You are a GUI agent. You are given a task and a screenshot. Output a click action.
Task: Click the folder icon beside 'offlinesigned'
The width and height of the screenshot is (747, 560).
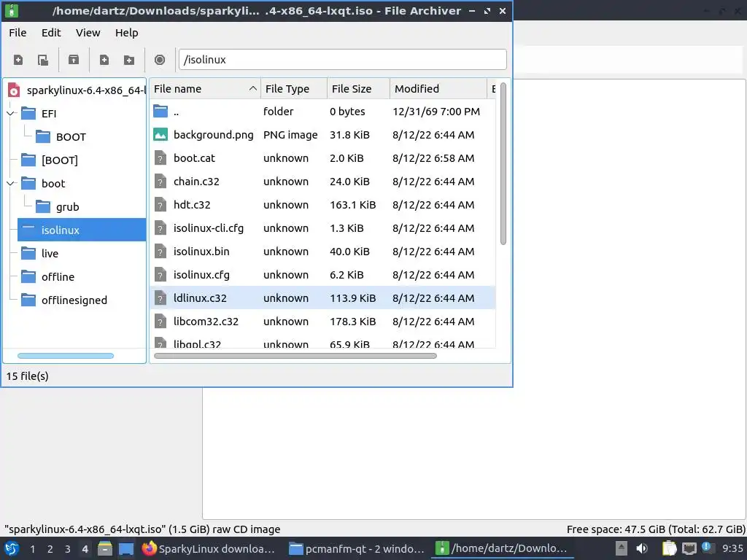(28, 300)
